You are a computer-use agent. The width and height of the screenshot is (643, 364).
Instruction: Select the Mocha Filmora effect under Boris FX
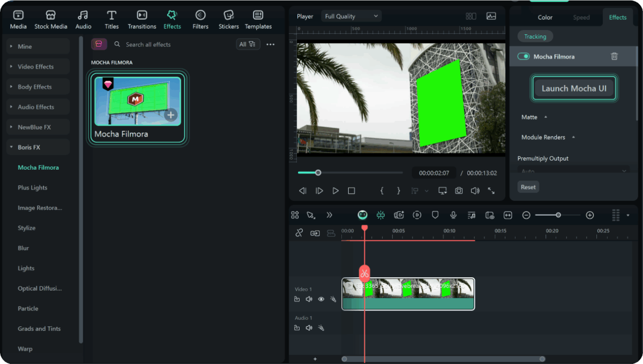38,167
